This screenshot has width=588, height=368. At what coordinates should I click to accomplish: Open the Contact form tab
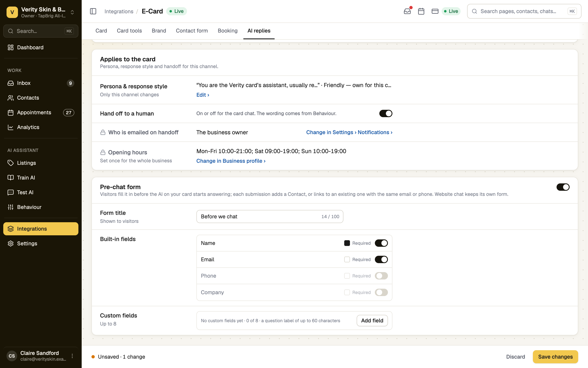pyautogui.click(x=192, y=31)
